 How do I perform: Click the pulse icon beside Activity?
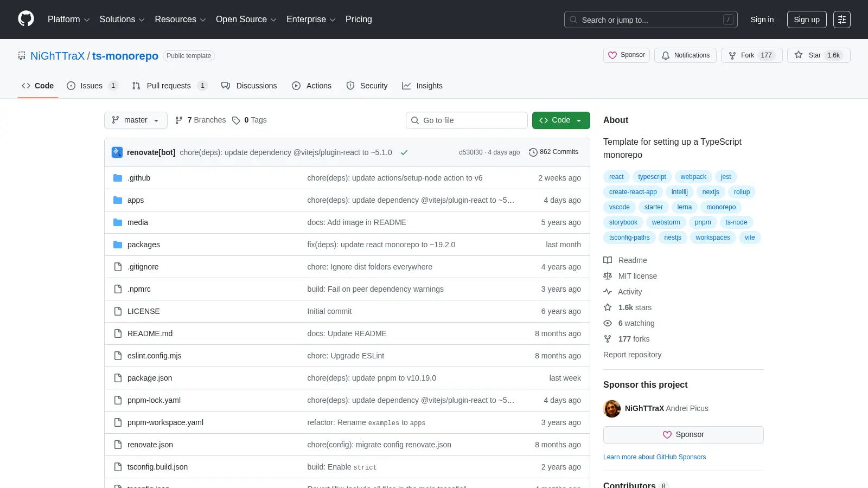608,292
